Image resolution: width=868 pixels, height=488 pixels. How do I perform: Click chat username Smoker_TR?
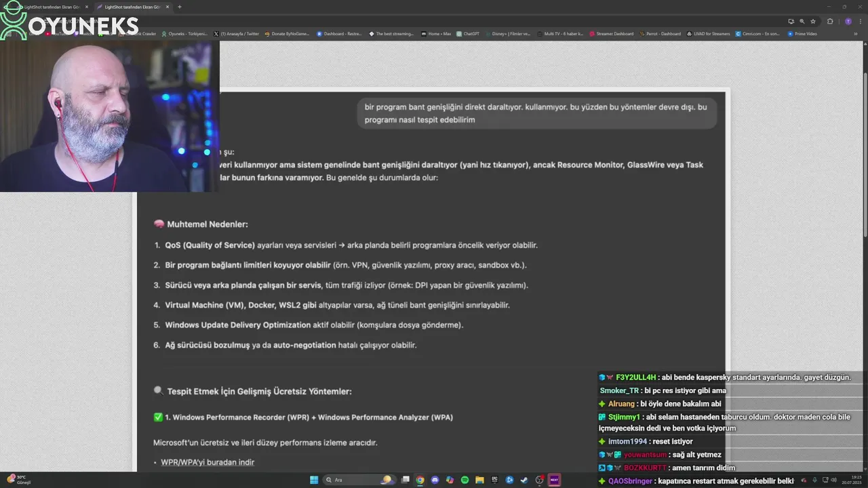[619, 391]
